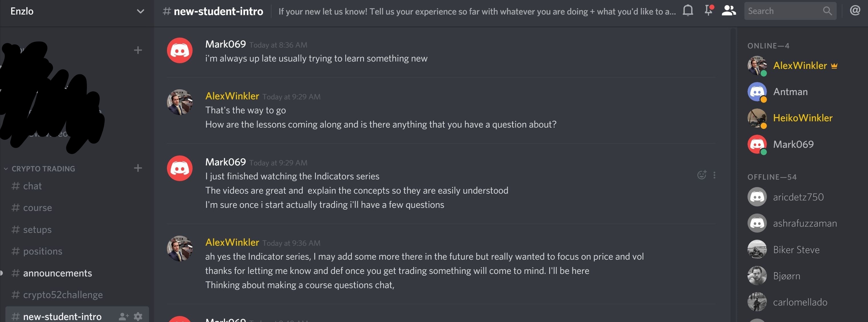Open HeikoWinkler's profile in member list
The image size is (868, 322).
click(x=802, y=118)
